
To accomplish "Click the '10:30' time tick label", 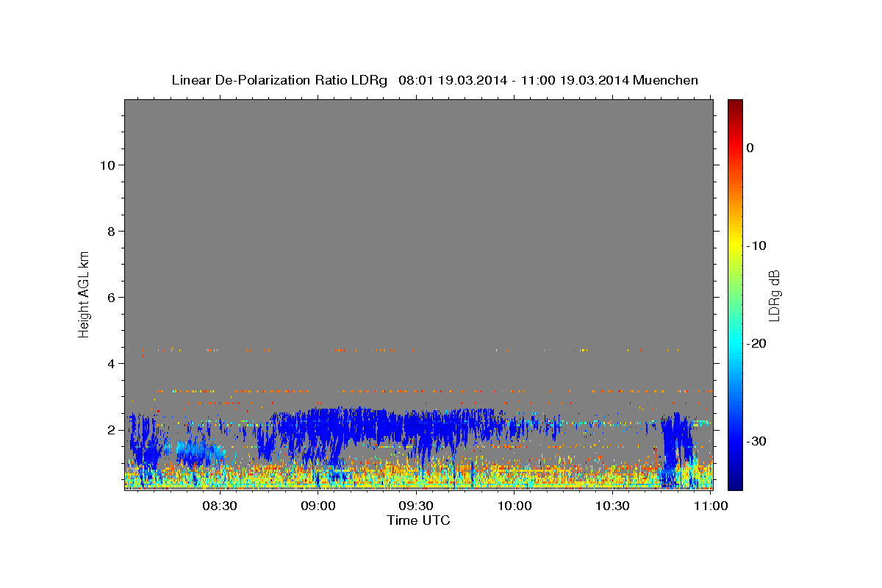I will [x=612, y=506].
